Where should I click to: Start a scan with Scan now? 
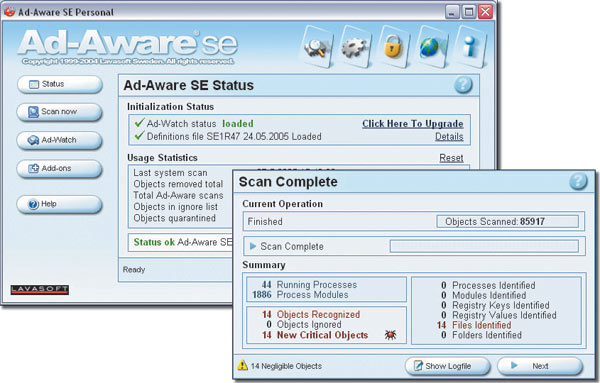pyautogui.click(x=60, y=112)
